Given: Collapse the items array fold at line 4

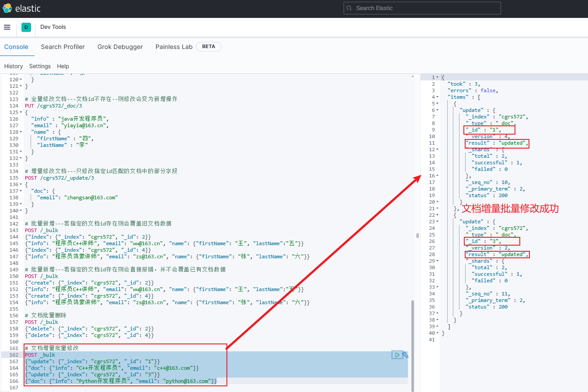Looking at the screenshot, I should pos(437,97).
